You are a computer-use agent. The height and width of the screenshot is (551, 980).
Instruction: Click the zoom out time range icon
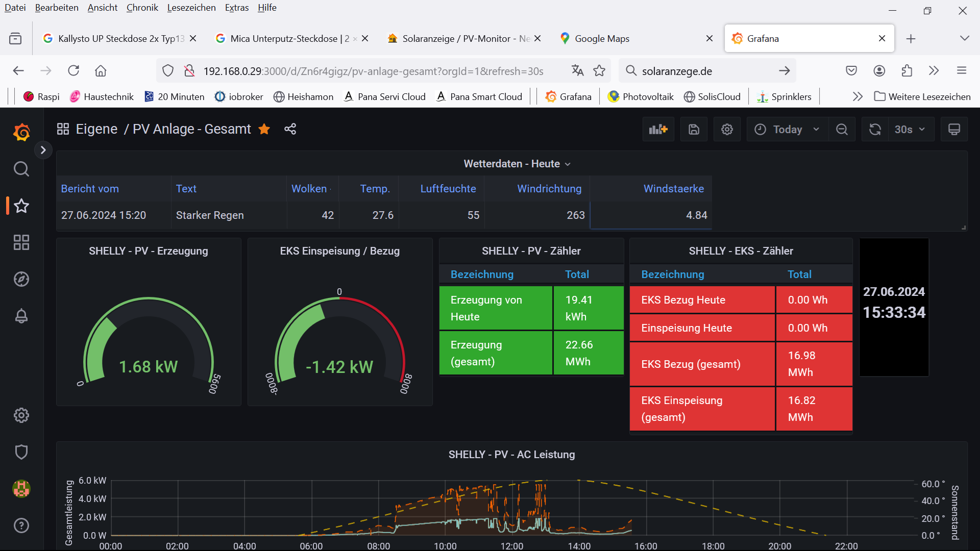pos(842,130)
